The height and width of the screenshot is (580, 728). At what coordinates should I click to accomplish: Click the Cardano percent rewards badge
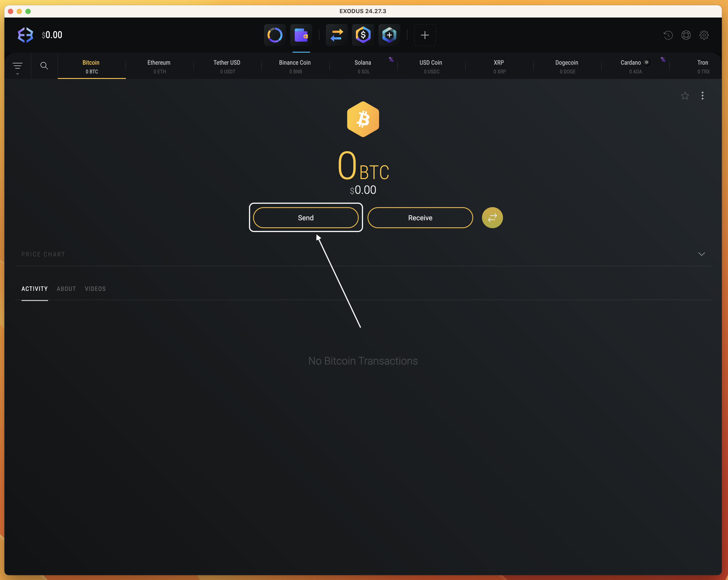(x=663, y=59)
